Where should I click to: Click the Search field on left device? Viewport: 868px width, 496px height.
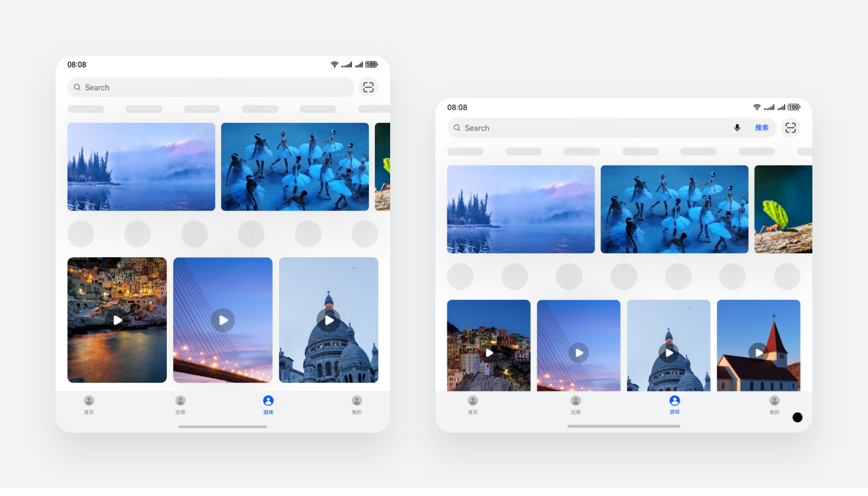click(x=210, y=87)
